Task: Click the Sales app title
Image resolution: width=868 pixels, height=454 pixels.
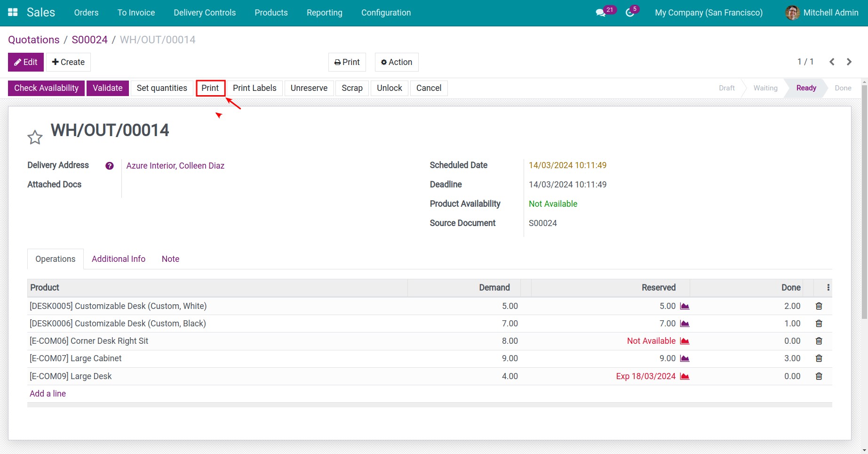Action: 41,13
